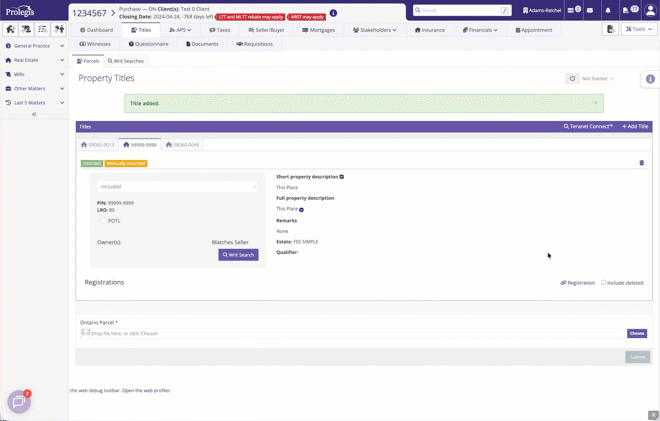
Task: Expand Last 5 Matters in sidebar
Action: tap(35, 103)
